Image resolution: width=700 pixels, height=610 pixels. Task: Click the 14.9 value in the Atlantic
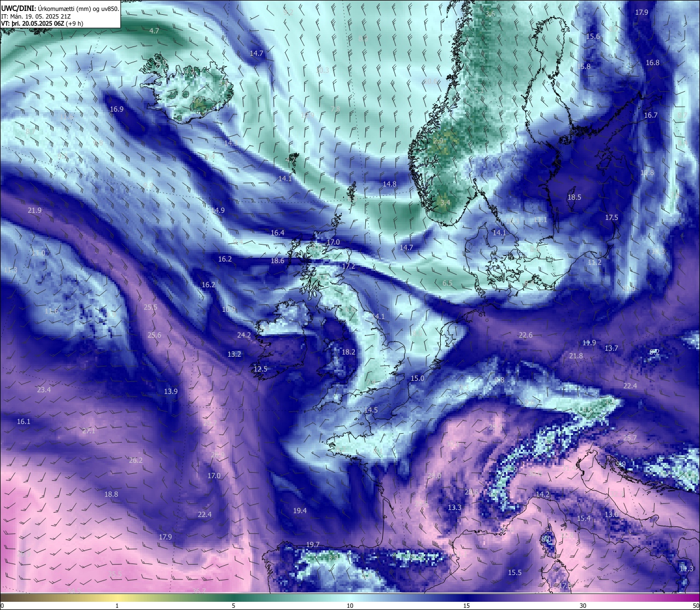tap(218, 211)
